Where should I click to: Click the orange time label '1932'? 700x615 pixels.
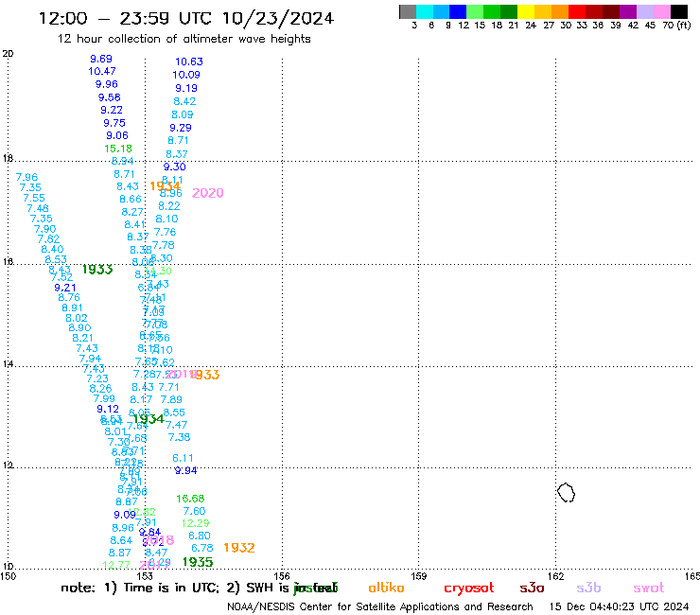click(238, 548)
